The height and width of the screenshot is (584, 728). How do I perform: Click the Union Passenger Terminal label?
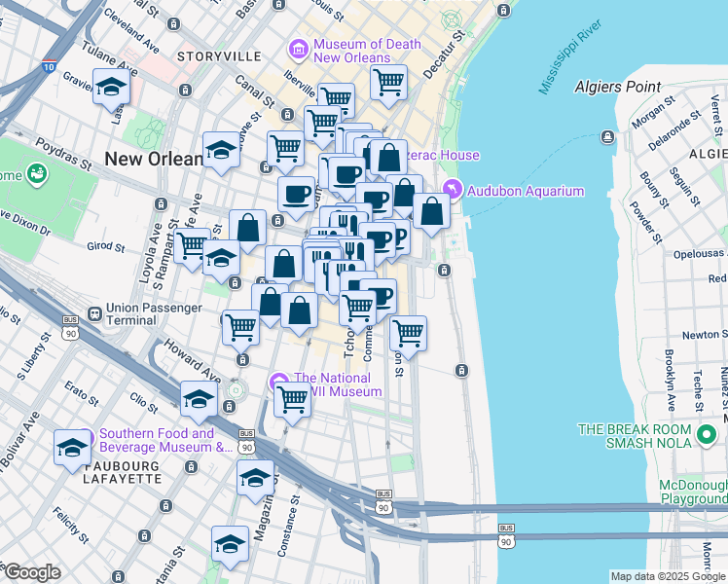coord(154,314)
